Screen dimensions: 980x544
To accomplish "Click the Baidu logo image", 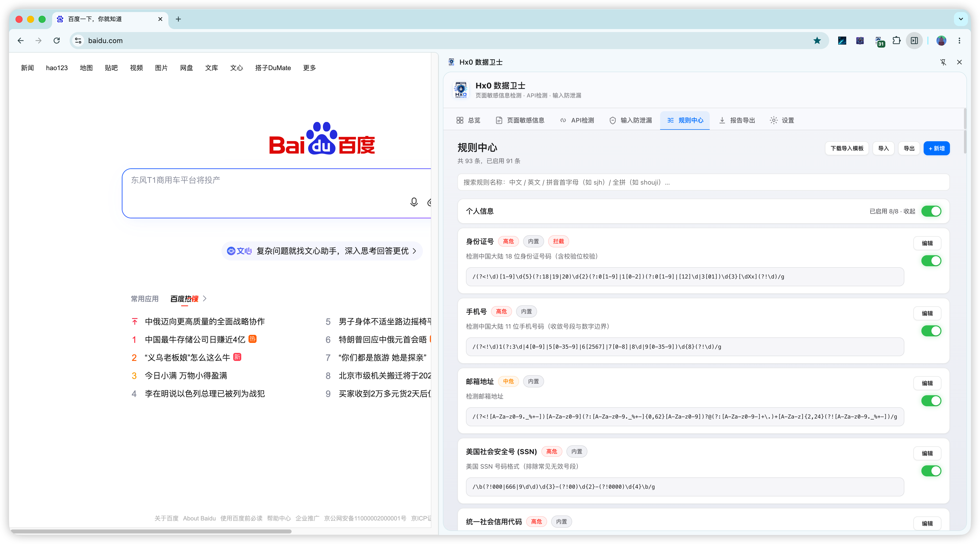I will (322, 139).
